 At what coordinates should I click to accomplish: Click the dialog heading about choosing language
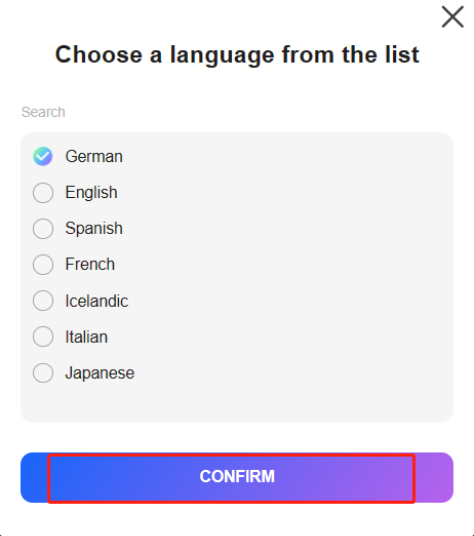tap(237, 55)
